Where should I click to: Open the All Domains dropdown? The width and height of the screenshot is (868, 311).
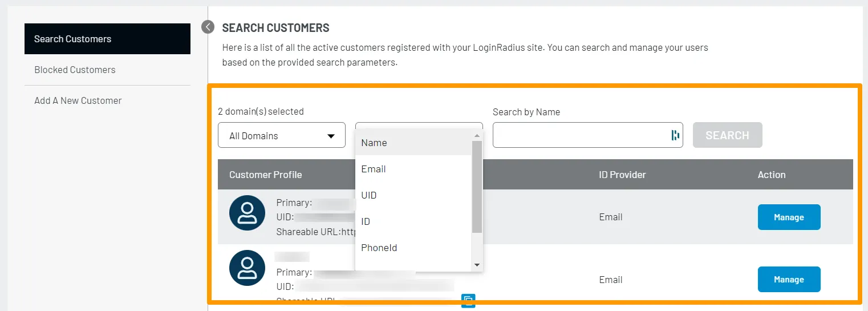click(282, 135)
